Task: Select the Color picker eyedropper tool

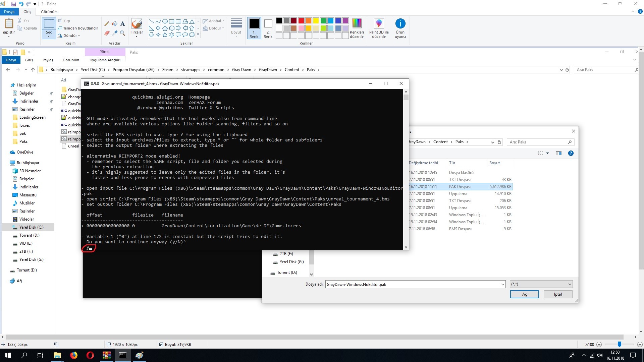Action: click(x=115, y=33)
